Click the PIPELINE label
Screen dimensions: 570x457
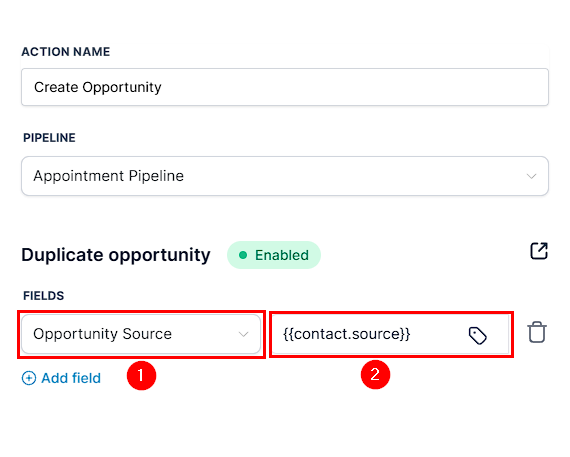(49, 138)
